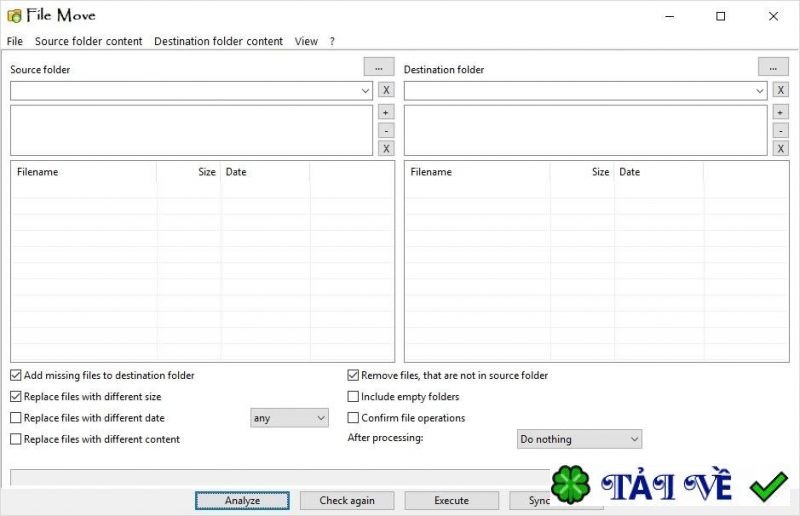The image size is (800, 516).
Task: Enable Include empty folders option
Action: point(353,397)
